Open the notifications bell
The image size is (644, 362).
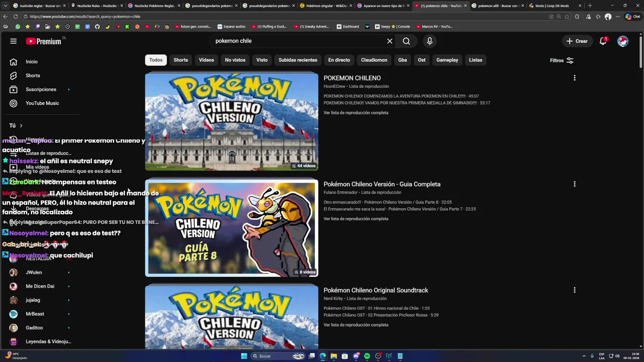[603, 41]
